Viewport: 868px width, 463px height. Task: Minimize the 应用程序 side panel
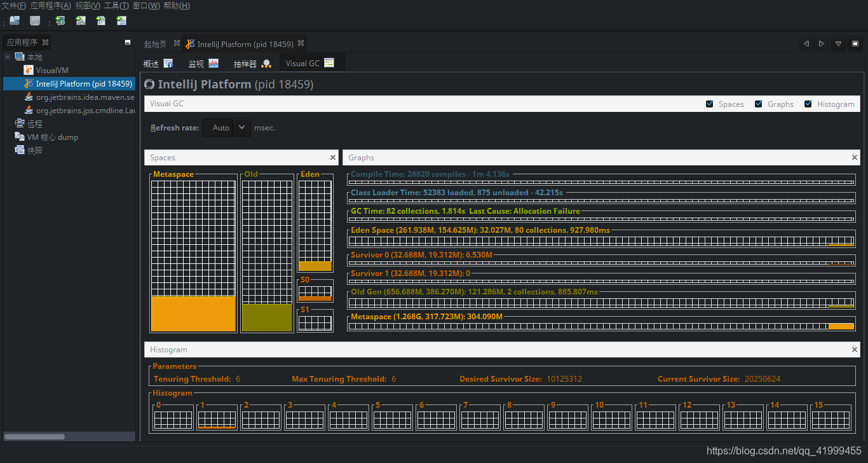[128, 43]
